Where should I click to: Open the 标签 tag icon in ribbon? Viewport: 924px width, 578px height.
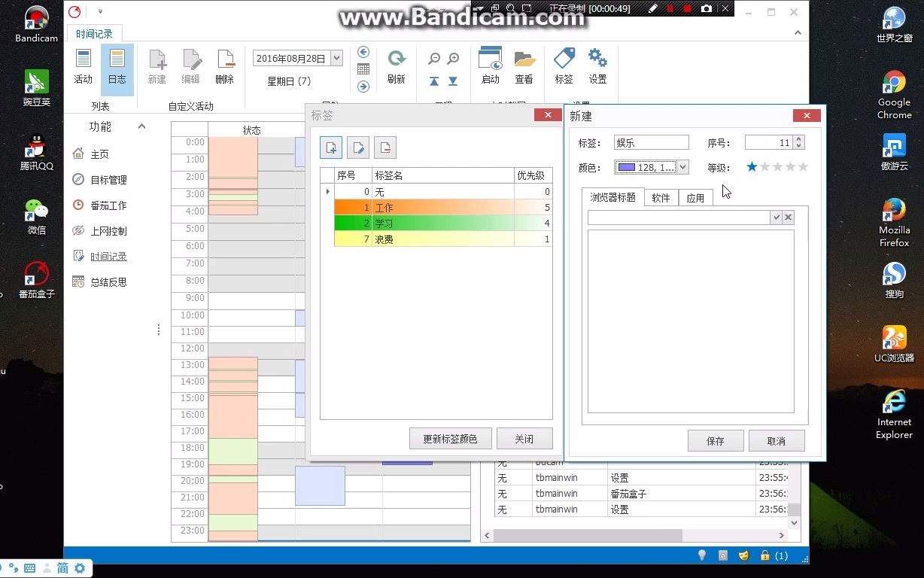tap(564, 67)
